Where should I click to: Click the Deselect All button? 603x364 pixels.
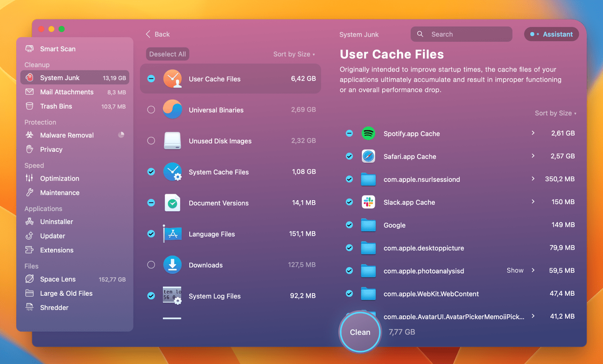168,54
